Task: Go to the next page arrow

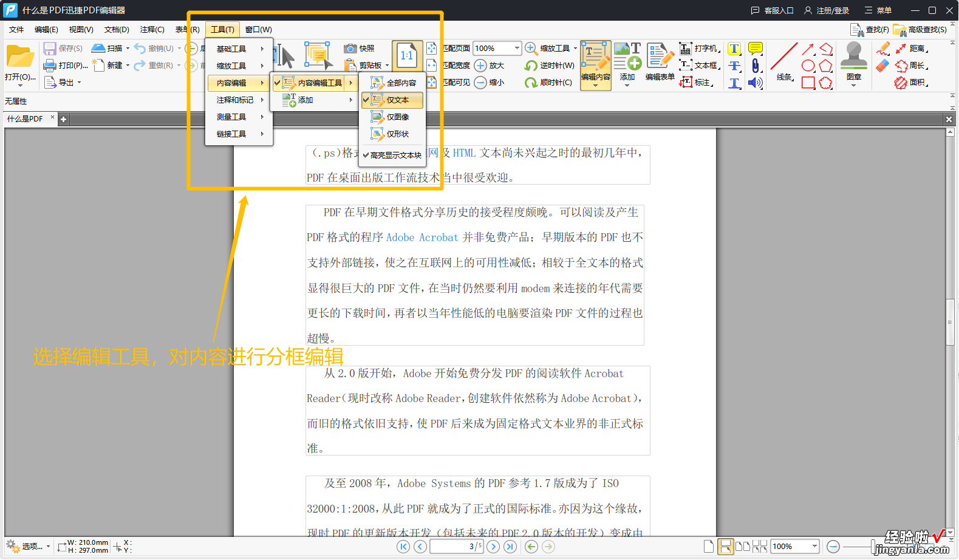Action: (x=493, y=547)
